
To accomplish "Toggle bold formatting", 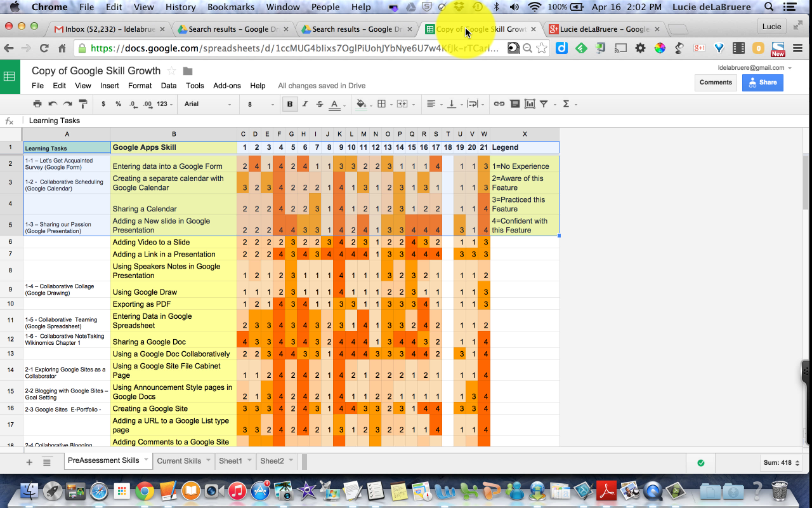I will point(290,104).
